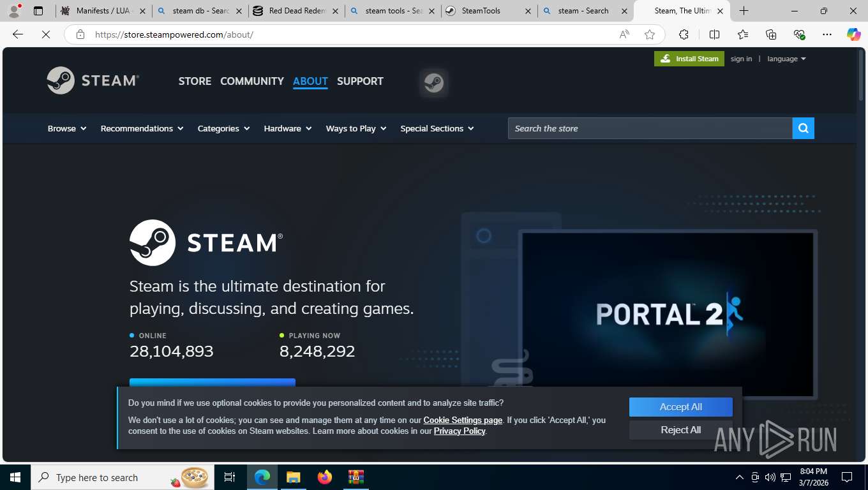The image size is (868, 490).
Task: Close the Red Dead Redemption tab
Action: tap(335, 11)
